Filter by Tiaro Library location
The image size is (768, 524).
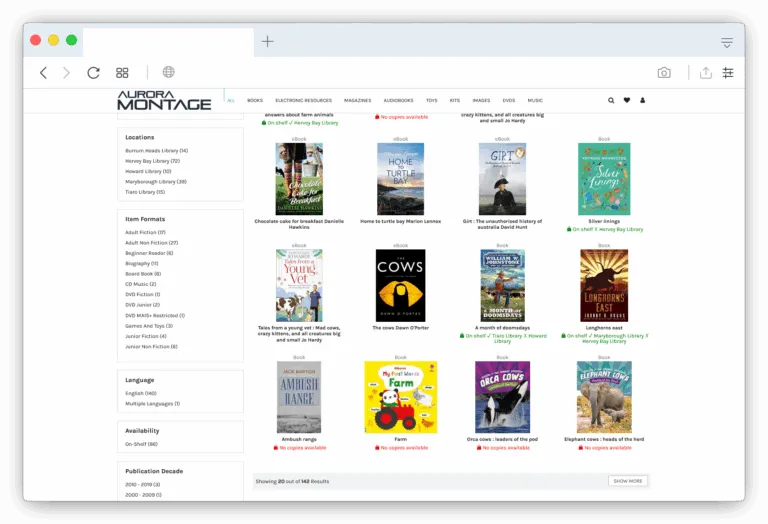145,192
